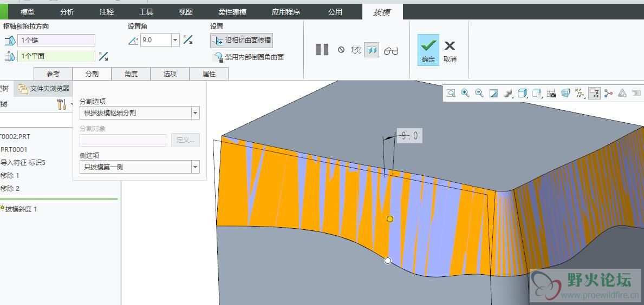644x305 pixels.
Task: Select the unattached preview icon
Action: tap(356, 50)
